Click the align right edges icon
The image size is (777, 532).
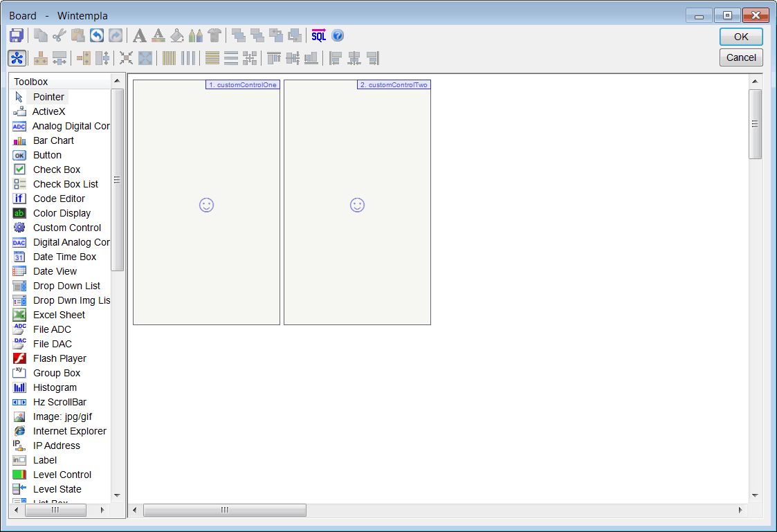click(x=373, y=58)
